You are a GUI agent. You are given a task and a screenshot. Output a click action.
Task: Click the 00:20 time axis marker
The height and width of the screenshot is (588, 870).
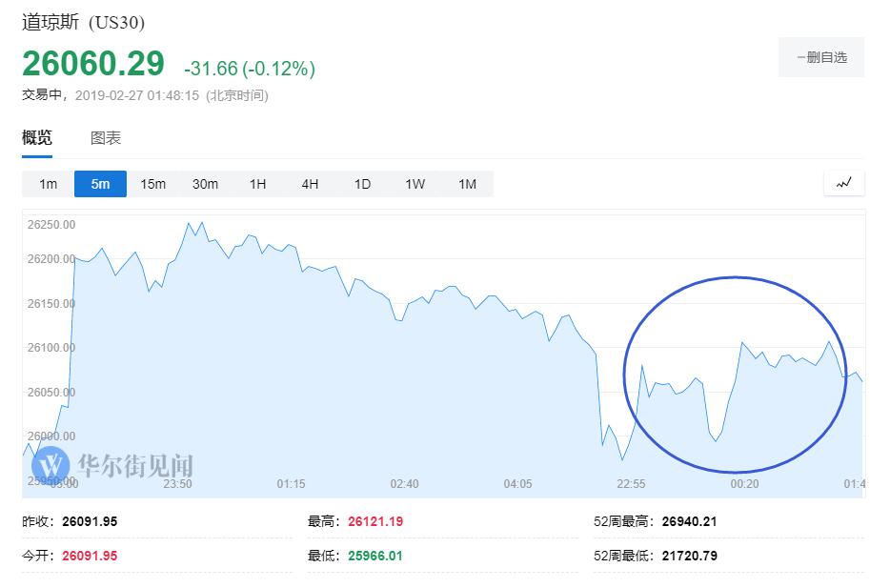tap(743, 484)
